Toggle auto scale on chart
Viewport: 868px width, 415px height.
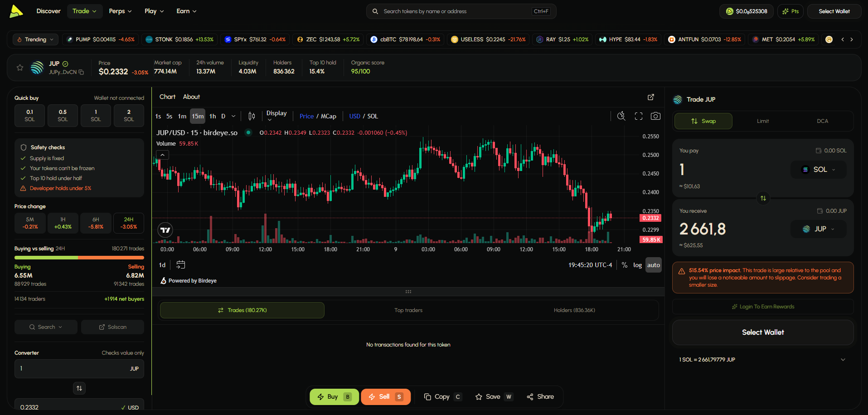pos(654,265)
